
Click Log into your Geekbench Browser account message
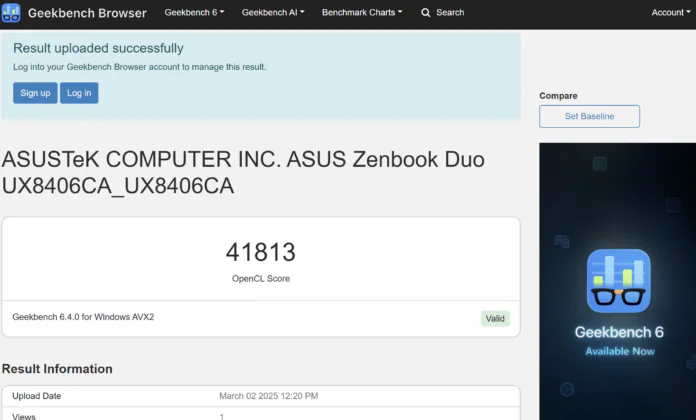point(139,67)
